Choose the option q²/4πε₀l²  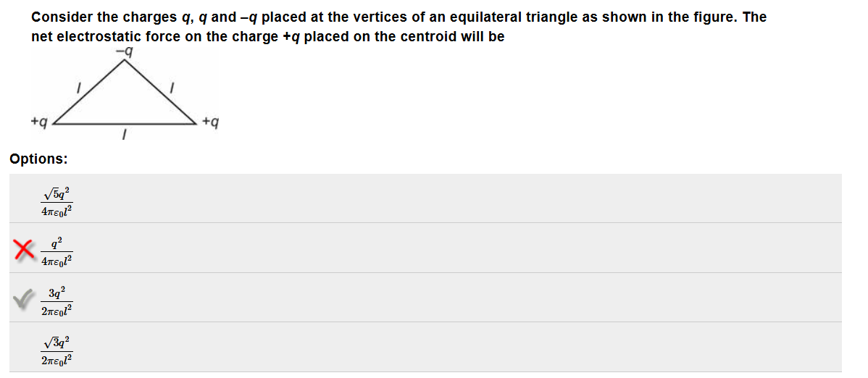tap(57, 250)
